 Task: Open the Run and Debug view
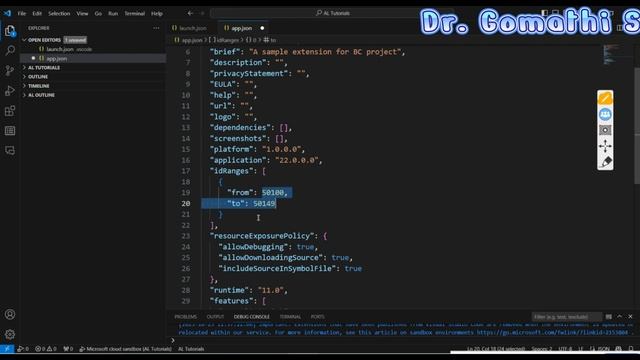10,91
